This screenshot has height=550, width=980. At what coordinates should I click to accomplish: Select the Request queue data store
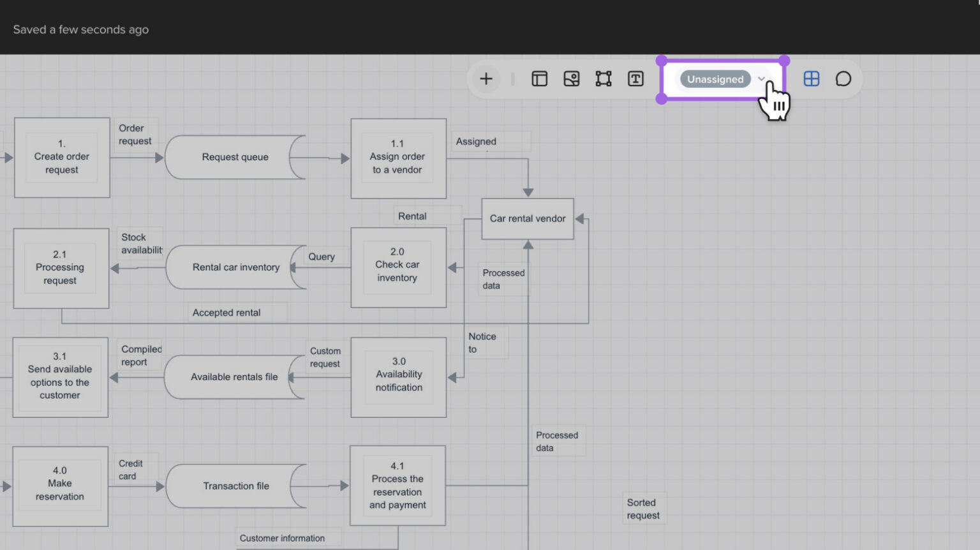(x=235, y=157)
